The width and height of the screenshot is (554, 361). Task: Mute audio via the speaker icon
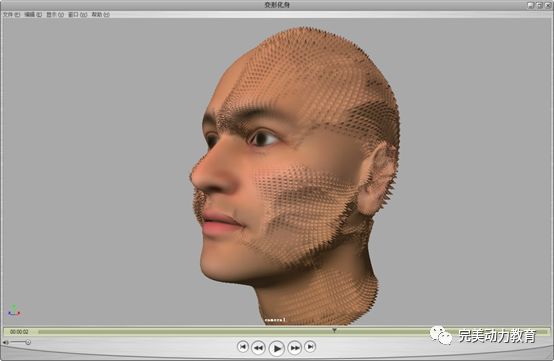pyautogui.click(x=6, y=342)
